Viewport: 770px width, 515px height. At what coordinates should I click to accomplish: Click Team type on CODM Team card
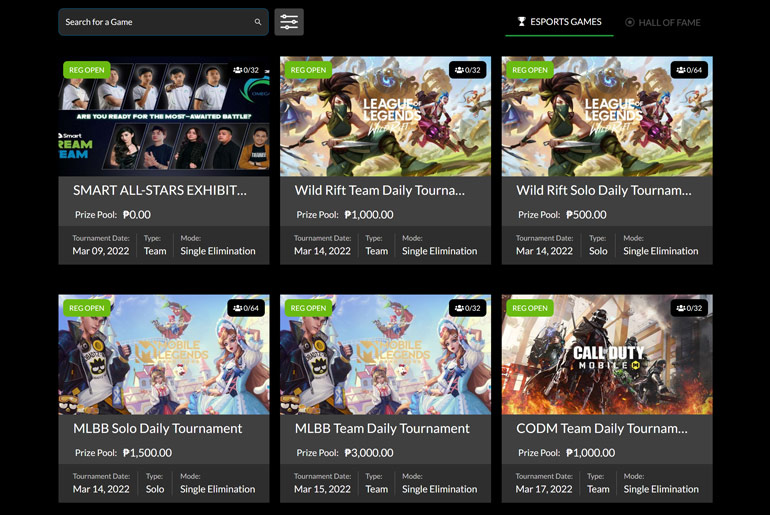[598, 489]
